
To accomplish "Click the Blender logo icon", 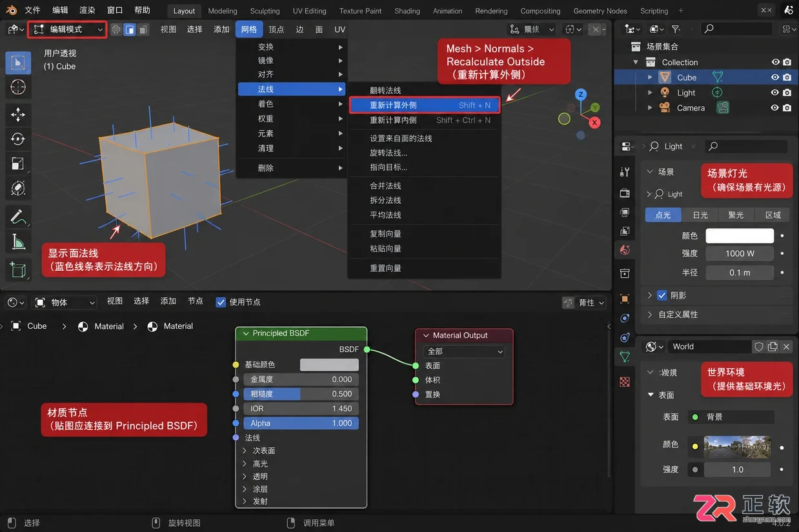I will [x=11, y=10].
